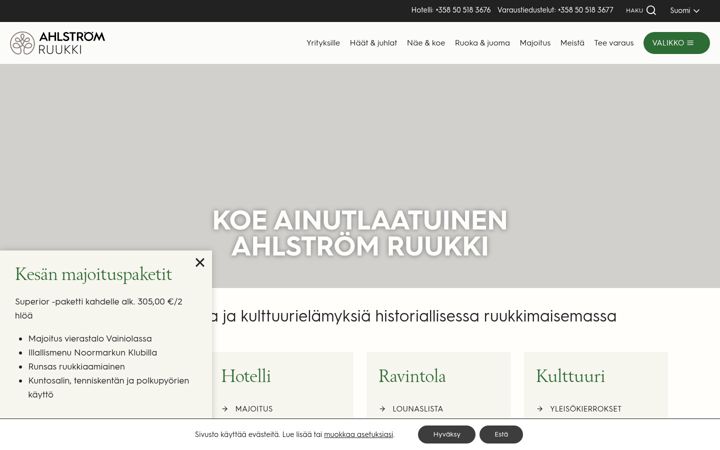Click the arrow icon beside MAJOITUS
This screenshot has width=720, height=450.
pyautogui.click(x=225, y=408)
